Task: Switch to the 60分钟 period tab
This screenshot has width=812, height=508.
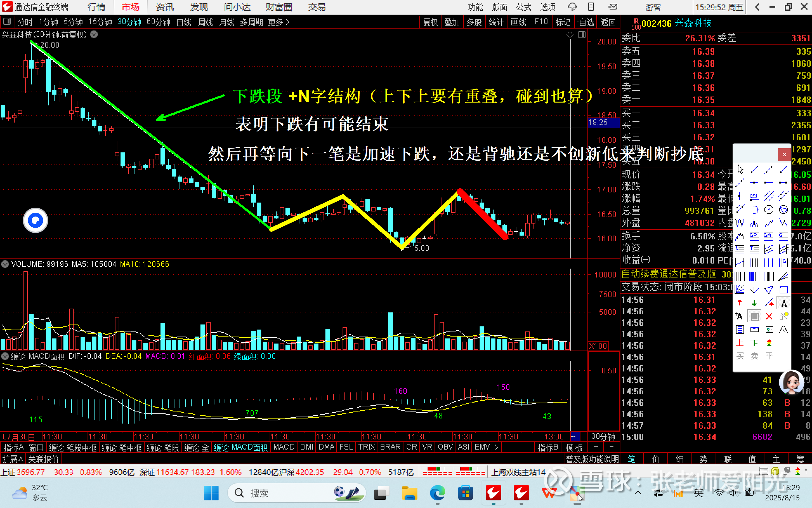Action: 158,22
